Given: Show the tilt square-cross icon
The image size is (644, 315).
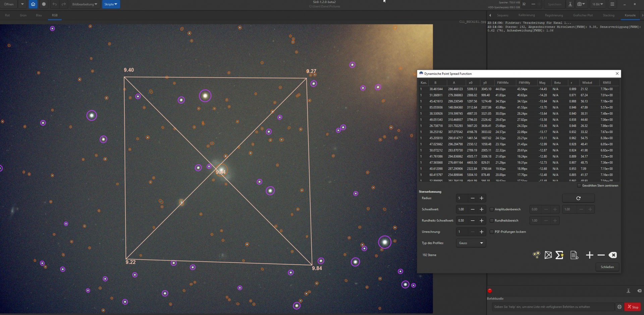Looking at the screenshot, I should (548, 255).
